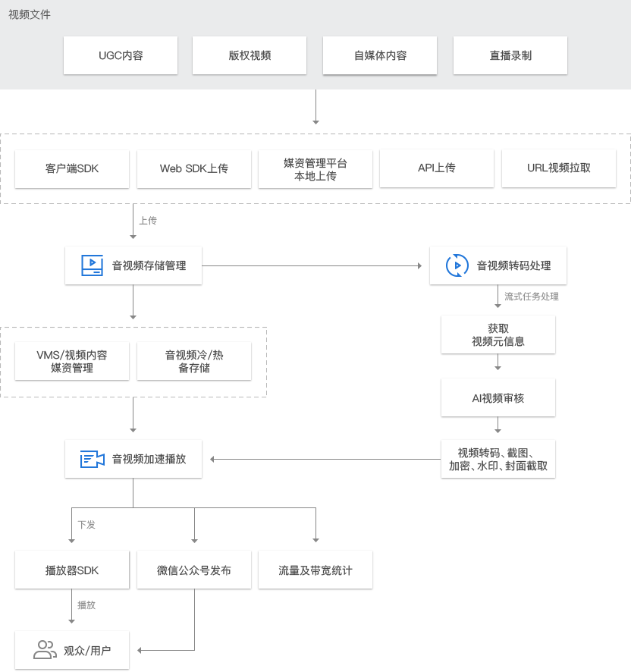This screenshot has height=672, width=631.
Task: Click the 播放器SDK box
Action: click(x=72, y=570)
